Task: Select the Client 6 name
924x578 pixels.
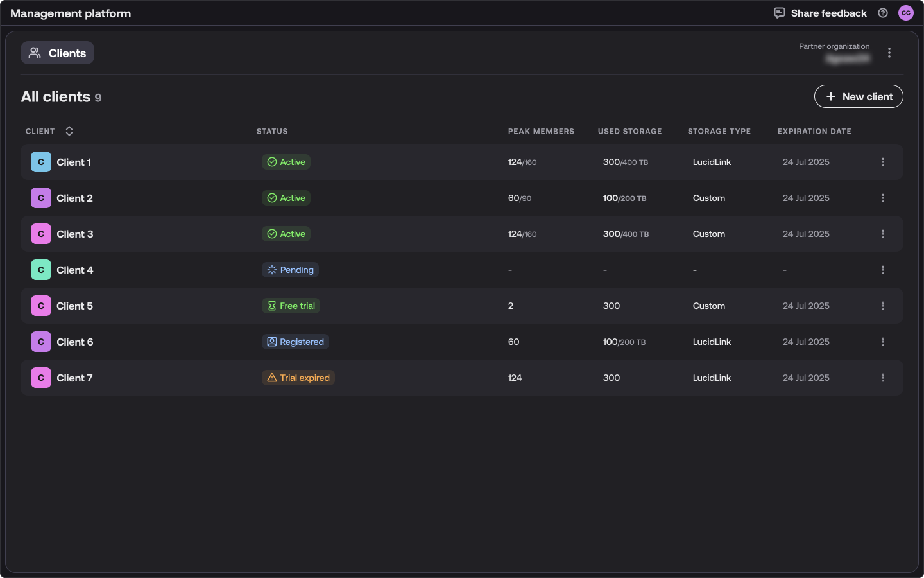Action: (75, 342)
